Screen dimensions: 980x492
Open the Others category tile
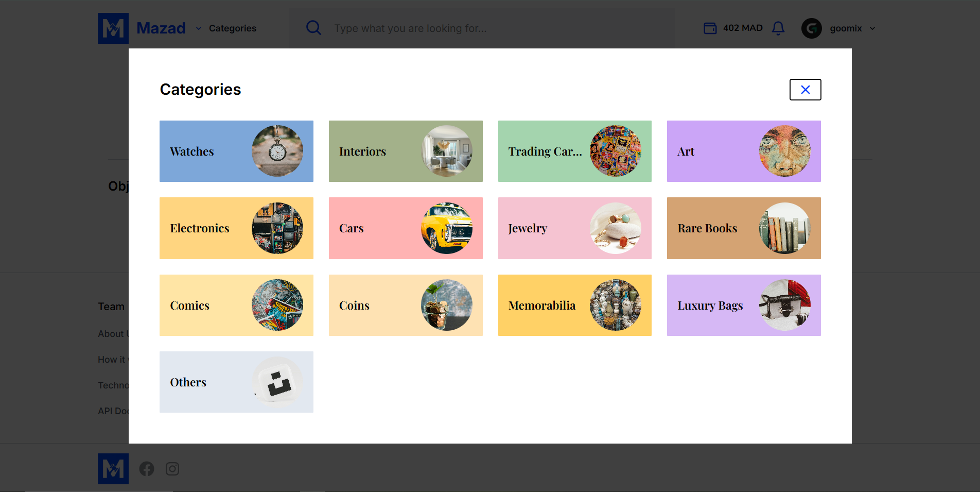236,382
